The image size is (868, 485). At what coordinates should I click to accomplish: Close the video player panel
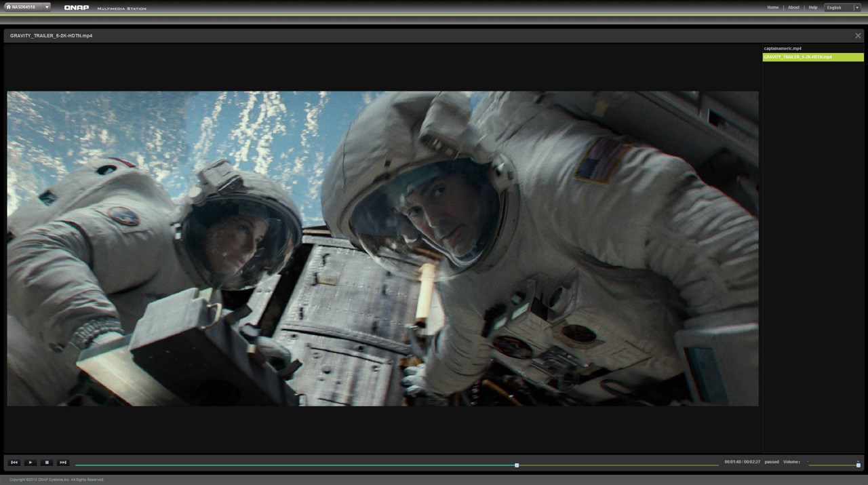(x=858, y=36)
